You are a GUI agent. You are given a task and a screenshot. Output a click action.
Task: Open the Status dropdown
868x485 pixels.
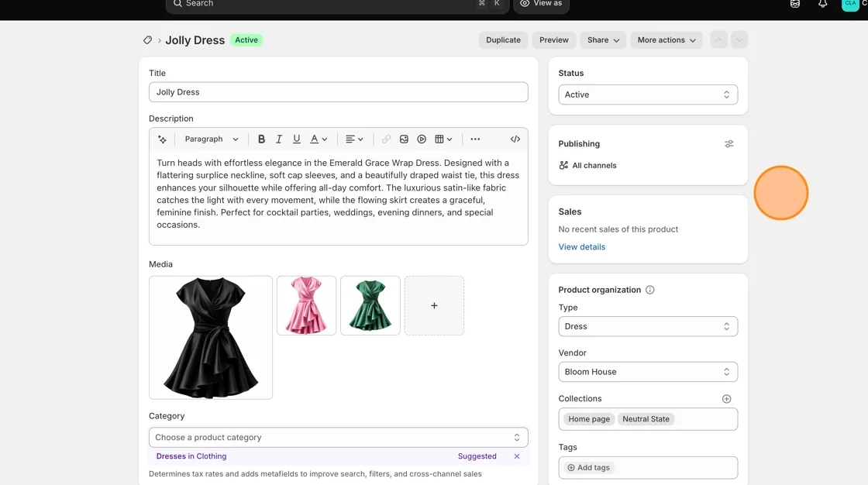648,95
